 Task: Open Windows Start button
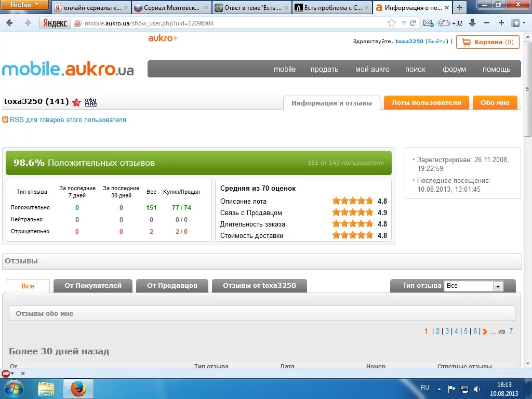(14, 389)
